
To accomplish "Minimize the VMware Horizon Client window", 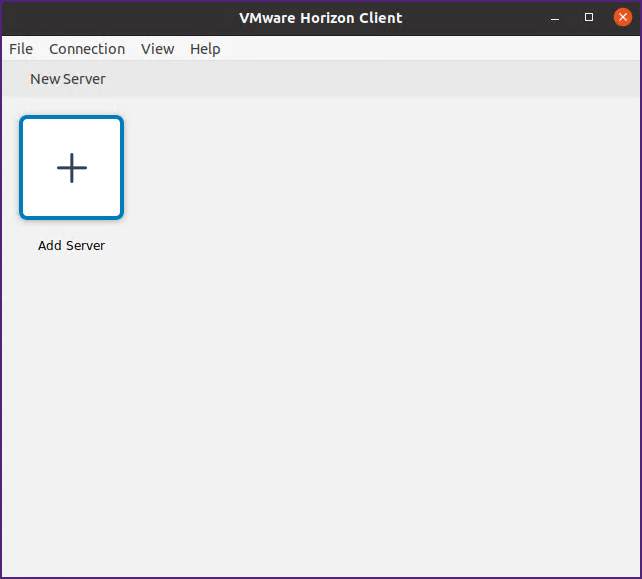I will [x=555, y=18].
